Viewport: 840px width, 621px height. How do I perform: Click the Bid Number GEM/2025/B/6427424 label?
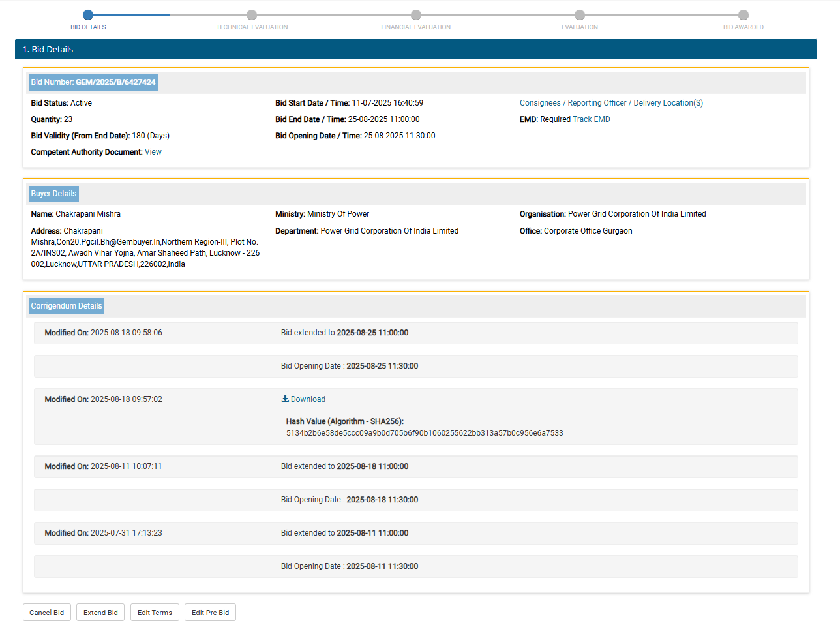[x=93, y=82]
